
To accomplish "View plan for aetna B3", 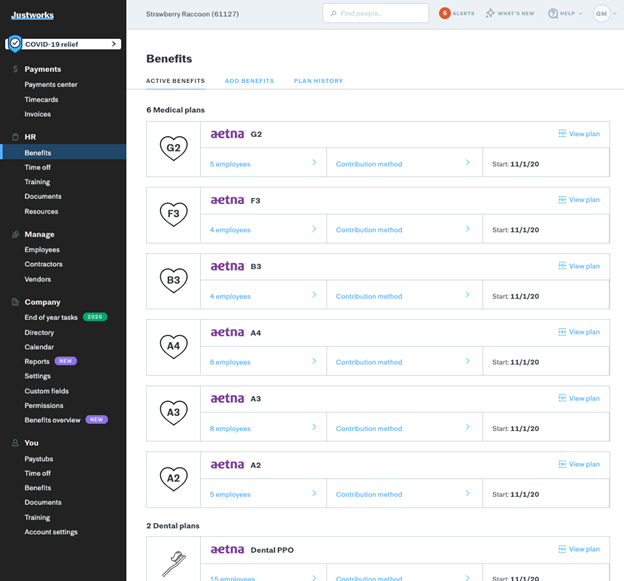I will pos(579,266).
